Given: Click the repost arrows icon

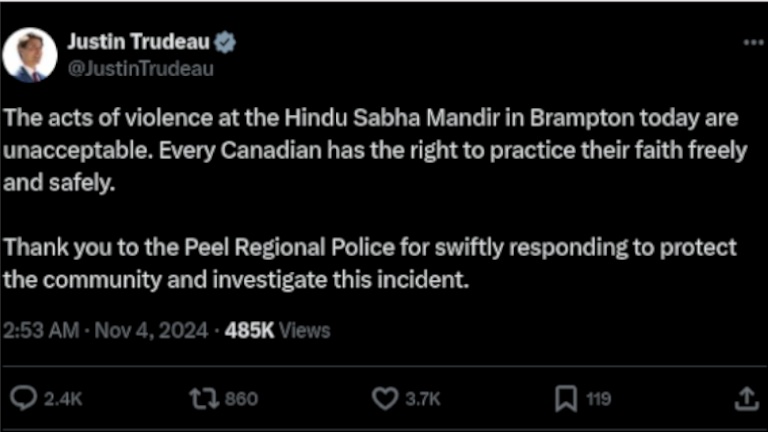Looking at the screenshot, I should point(202,399).
